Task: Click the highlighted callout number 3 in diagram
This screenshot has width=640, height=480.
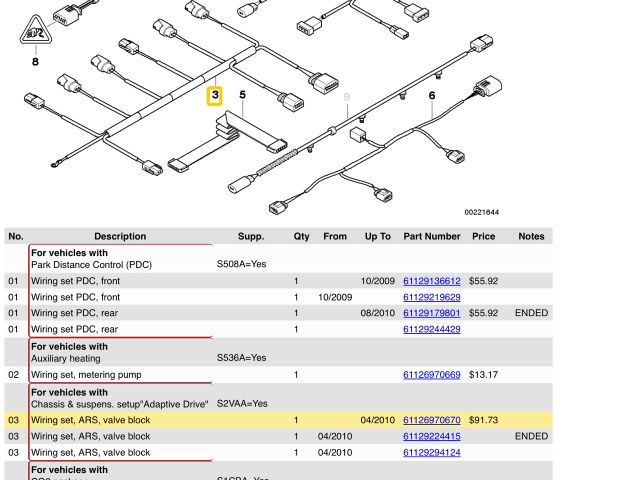Action: tap(215, 96)
